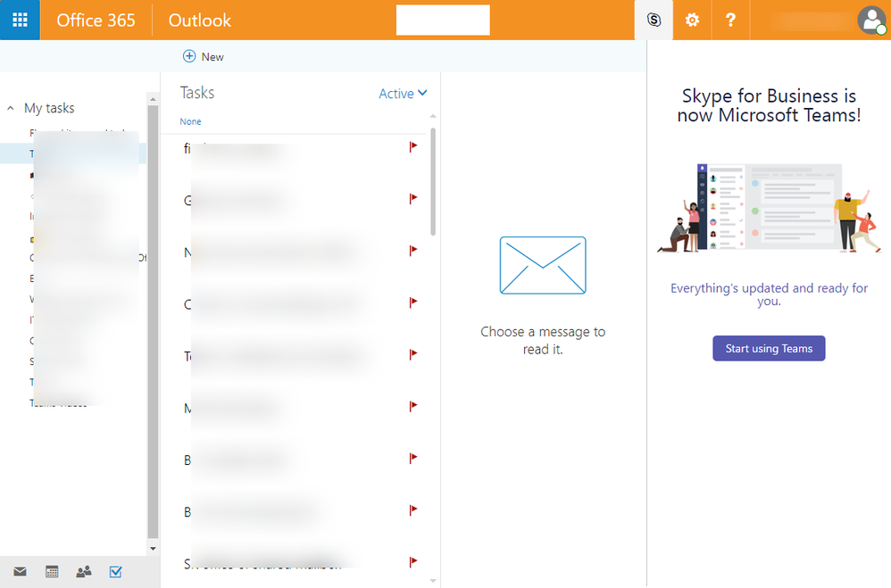Click the Teams illustration image
Screen dimensions: 891x588
(769, 208)
